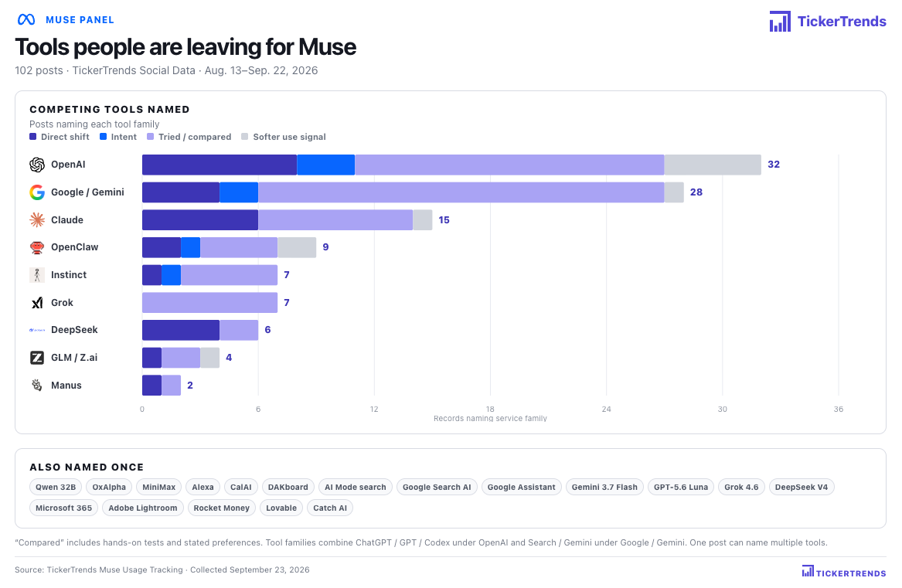Click the TickerTrends footer logo link
Screen dimensions: 902x588
pyautogui.click(x=844, y=571)
